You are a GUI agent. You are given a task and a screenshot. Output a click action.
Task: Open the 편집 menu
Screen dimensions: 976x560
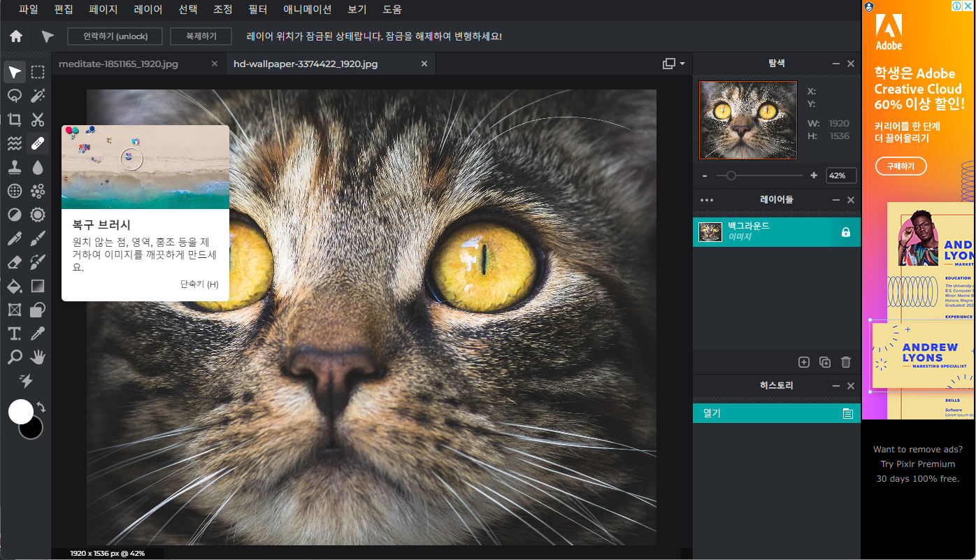coord(64,10)
